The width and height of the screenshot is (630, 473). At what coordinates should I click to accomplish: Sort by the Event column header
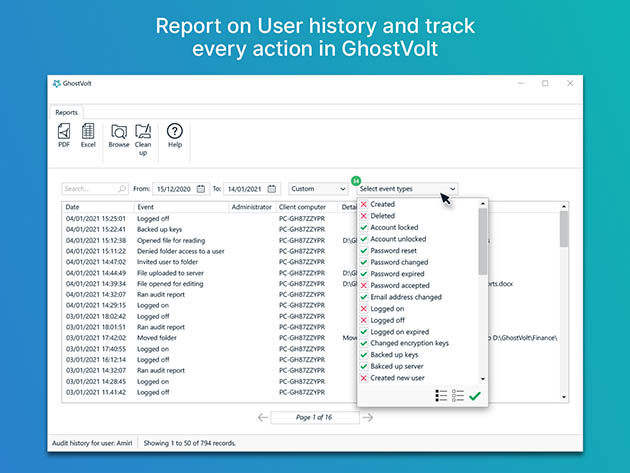point(181,207)
